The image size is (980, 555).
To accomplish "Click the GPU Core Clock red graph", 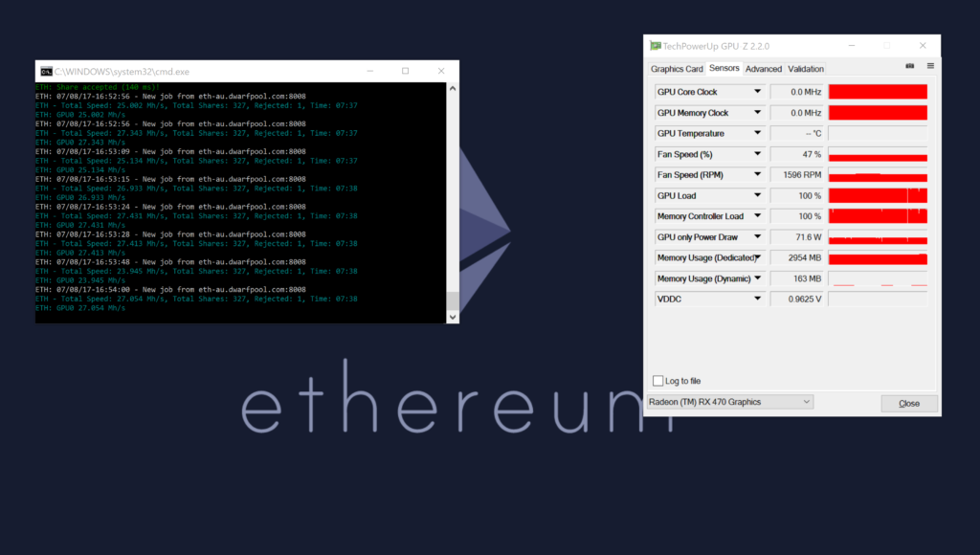I will (878, 92).
